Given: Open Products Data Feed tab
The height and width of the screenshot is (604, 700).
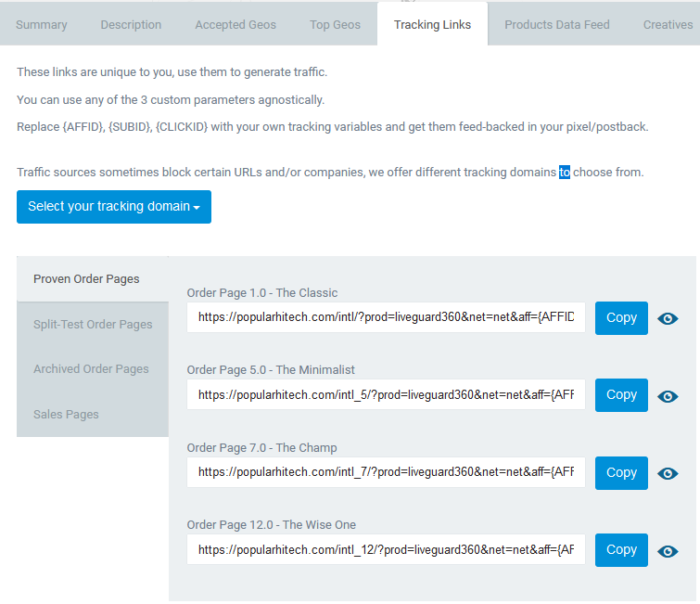Looking at the screenshot, I should [x=556, y=24].
